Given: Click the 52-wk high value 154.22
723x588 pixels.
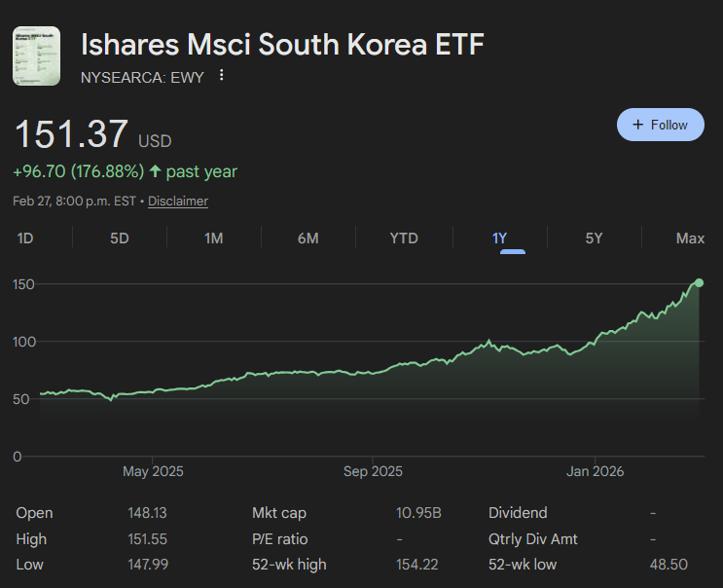Looking at the screenshot, I should pos(416,565).
